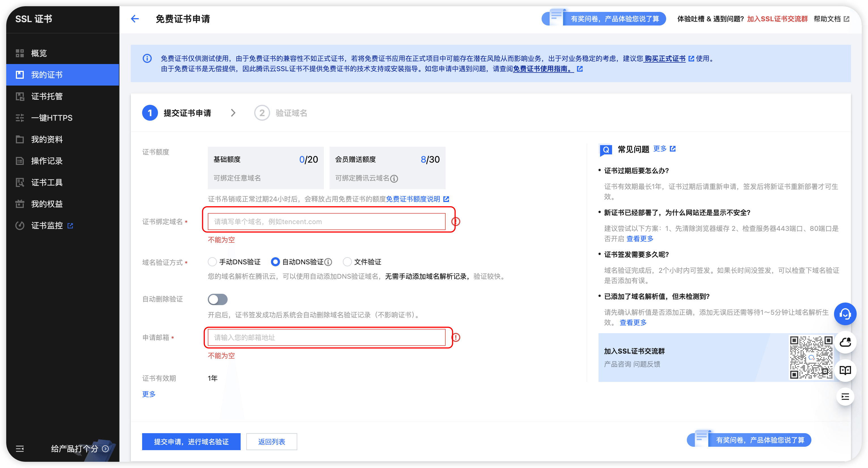Open the customer service headset icon

click(x=845, y=314)
